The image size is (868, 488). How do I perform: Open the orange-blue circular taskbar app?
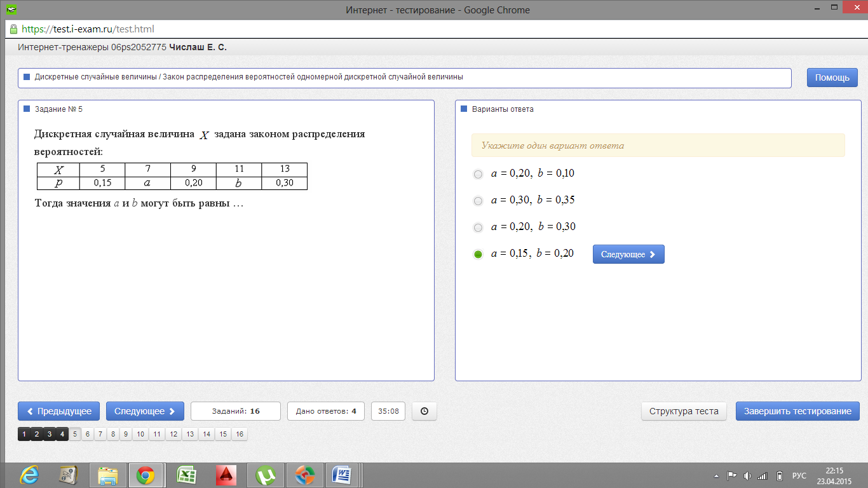pos(304,474)
